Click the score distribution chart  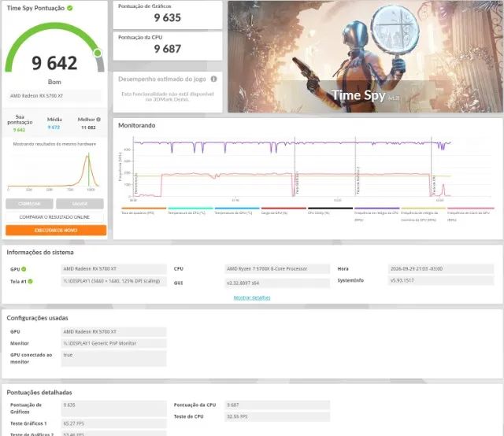tap(54, 172)
